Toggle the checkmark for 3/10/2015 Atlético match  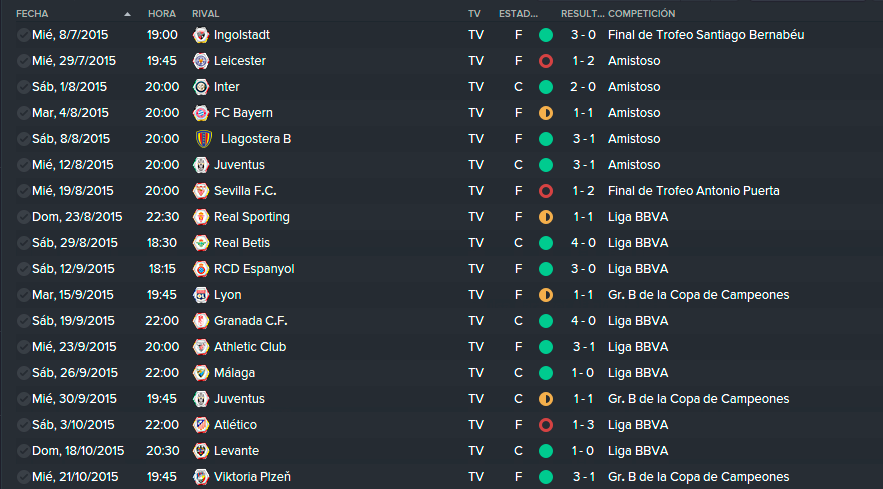[x=24, y=425]
